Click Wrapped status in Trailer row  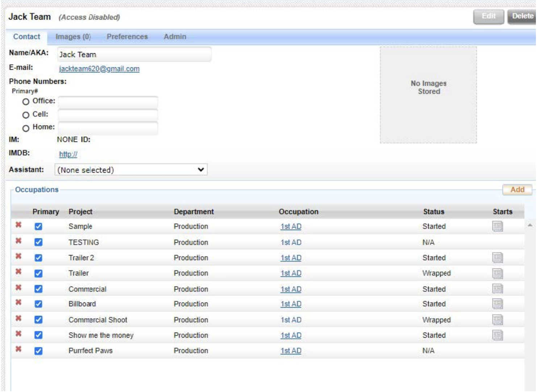(437, 273)
